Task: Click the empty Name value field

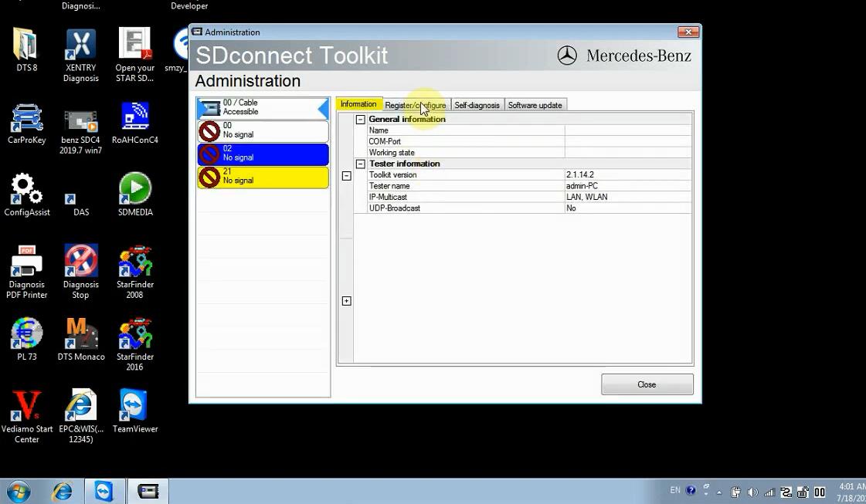Action: [628, 130]
